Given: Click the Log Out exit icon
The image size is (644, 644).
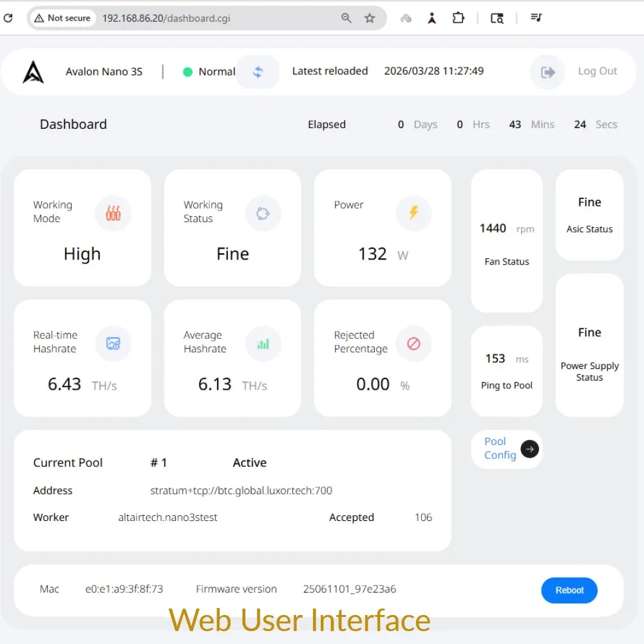Looking at the screenshot, I should (x=548, y=72).
